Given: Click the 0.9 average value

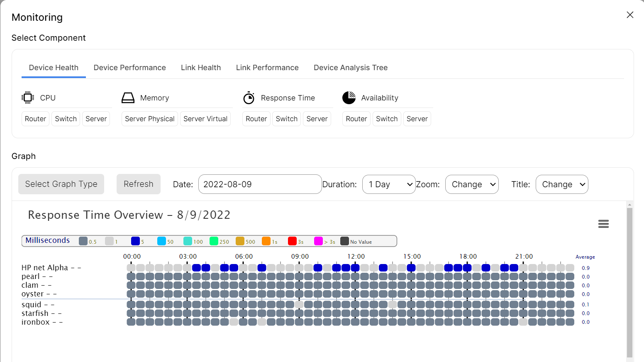Looking at the screenshot, I should [x=585, y=268].
